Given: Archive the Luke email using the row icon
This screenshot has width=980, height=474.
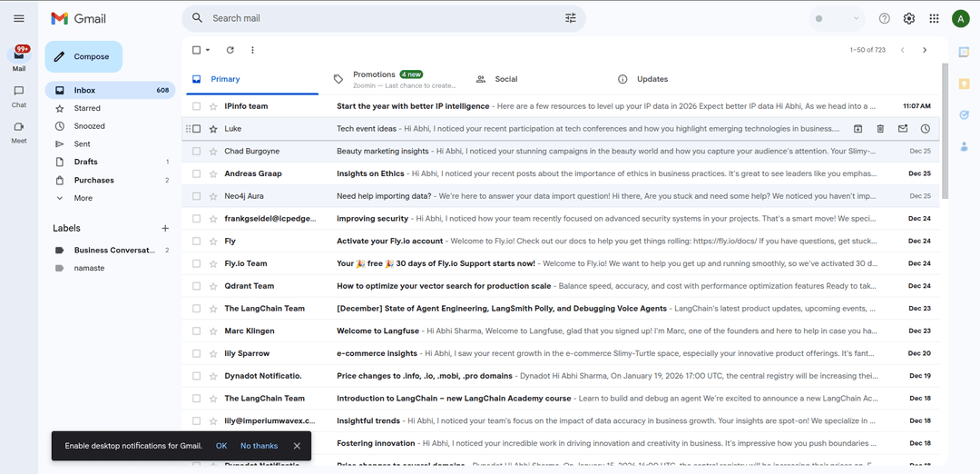Looking at the screenshot, I should tap(857, 129).
